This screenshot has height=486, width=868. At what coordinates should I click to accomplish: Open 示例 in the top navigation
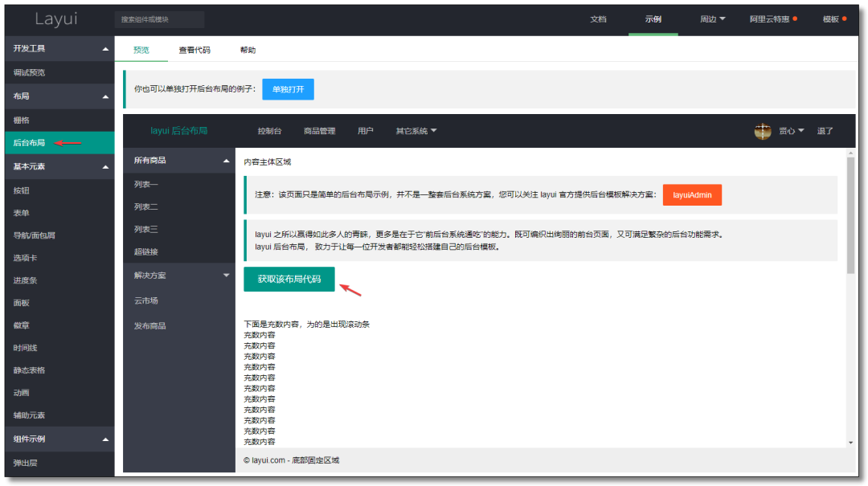point(653,18)
